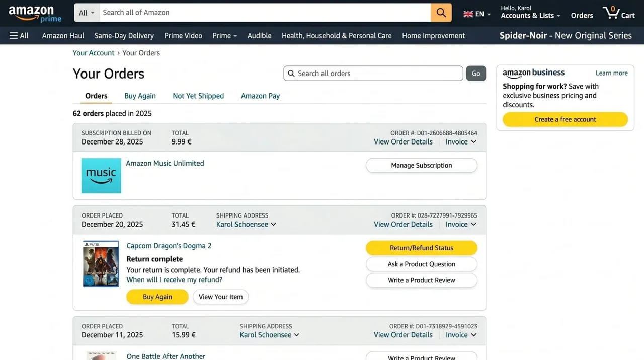Open Prime Video nav item
This screenshot has height=360, width=644.
click(x=183, y=36)
